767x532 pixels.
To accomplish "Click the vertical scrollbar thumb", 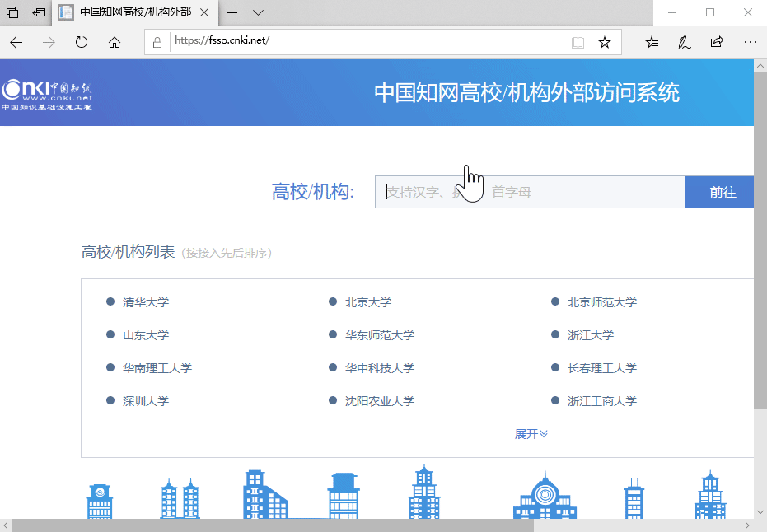I will (760, 240).
